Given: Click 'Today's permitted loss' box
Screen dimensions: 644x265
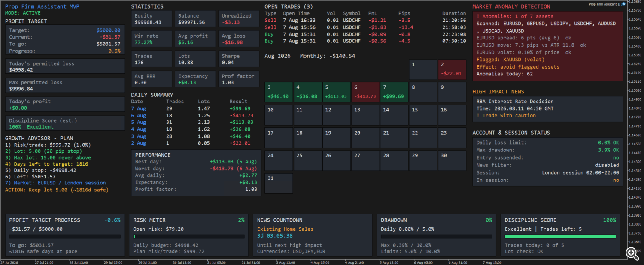Looking at the screenshot, I should (65, 66).
